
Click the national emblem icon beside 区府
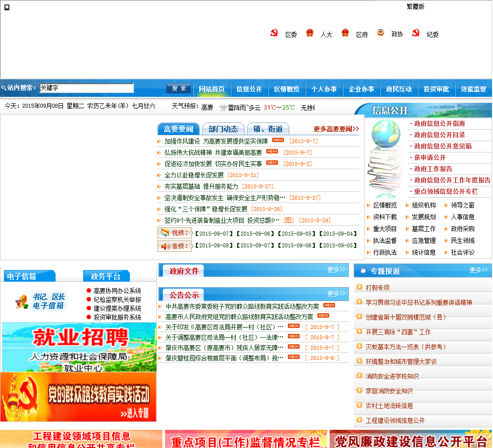pos(345,32)
